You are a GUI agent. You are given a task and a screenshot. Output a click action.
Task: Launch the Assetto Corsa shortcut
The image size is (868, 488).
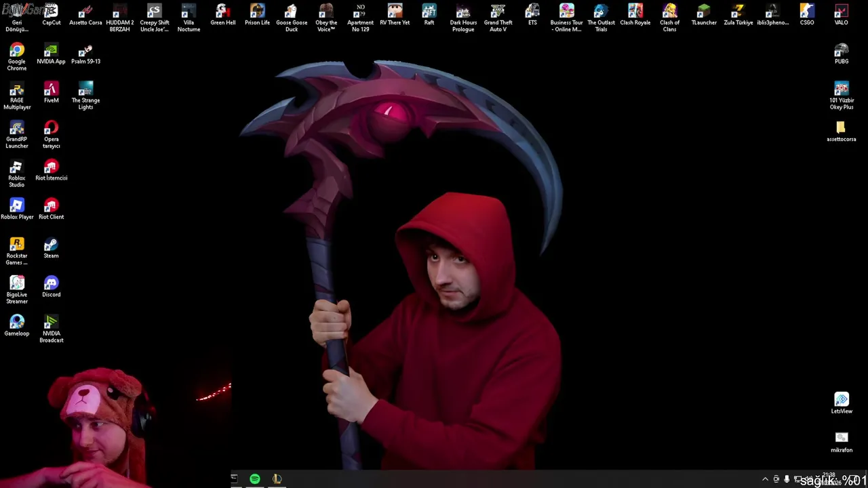pyautogui.click(x=85, y=15)
